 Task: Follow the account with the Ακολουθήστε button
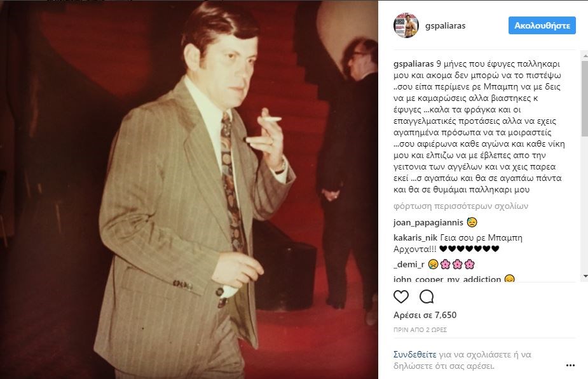pyautogui.click(x=542, y=25)
